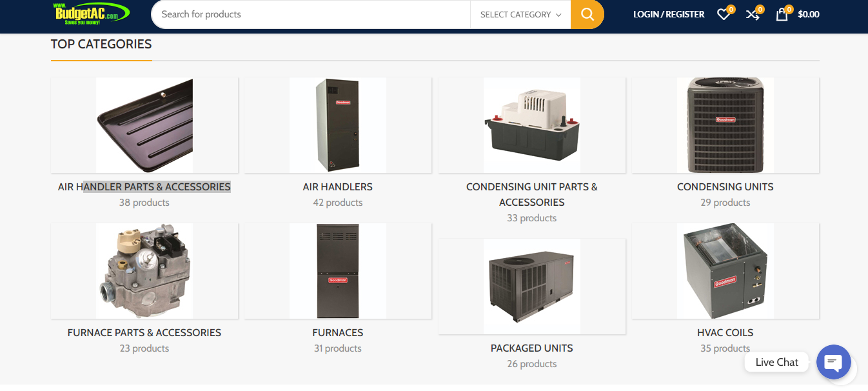The image size is (868, 391).
Task: Open the Live Chat bubble icon
Action: (x=834, y=362)
